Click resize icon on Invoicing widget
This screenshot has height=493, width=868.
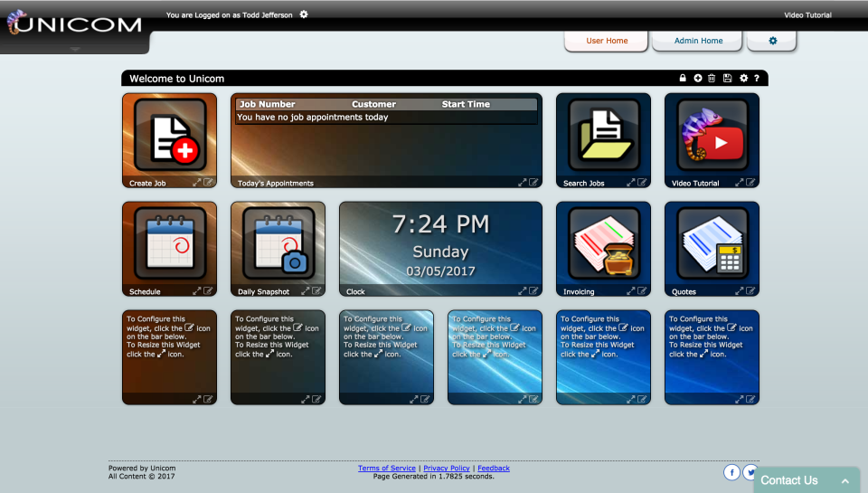point(630,290)
